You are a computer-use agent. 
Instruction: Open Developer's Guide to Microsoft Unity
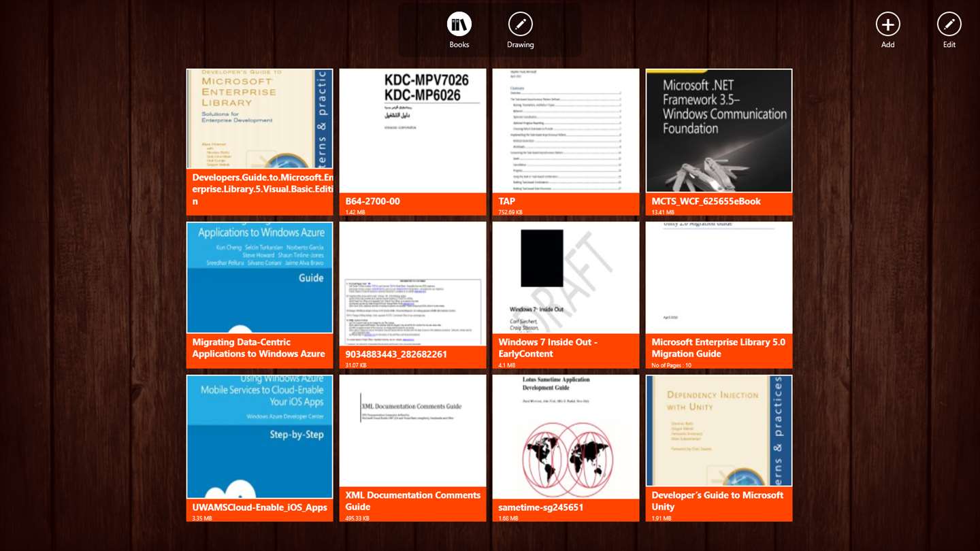point(719,448)
